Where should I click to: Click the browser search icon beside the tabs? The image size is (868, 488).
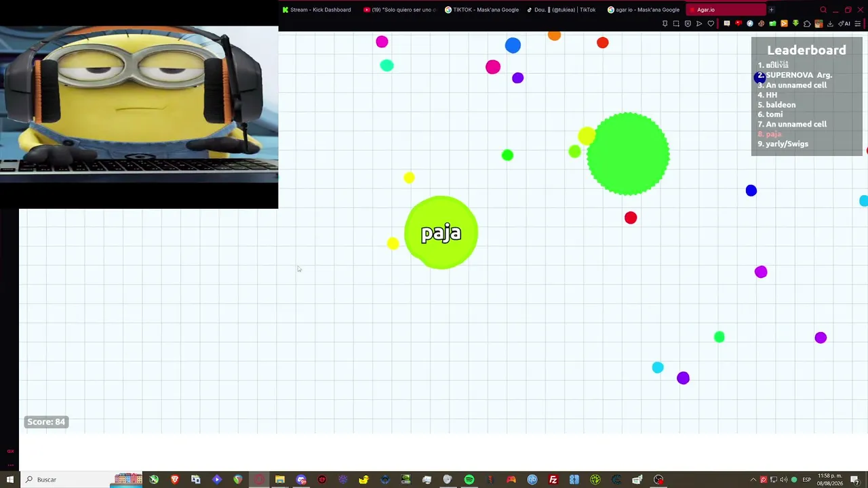click(823, 9)
